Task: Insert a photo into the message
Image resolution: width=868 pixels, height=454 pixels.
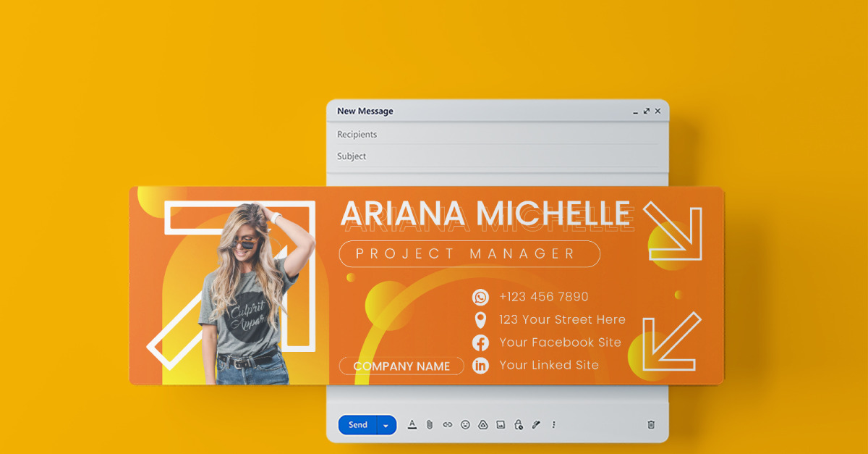Action: 501,425
